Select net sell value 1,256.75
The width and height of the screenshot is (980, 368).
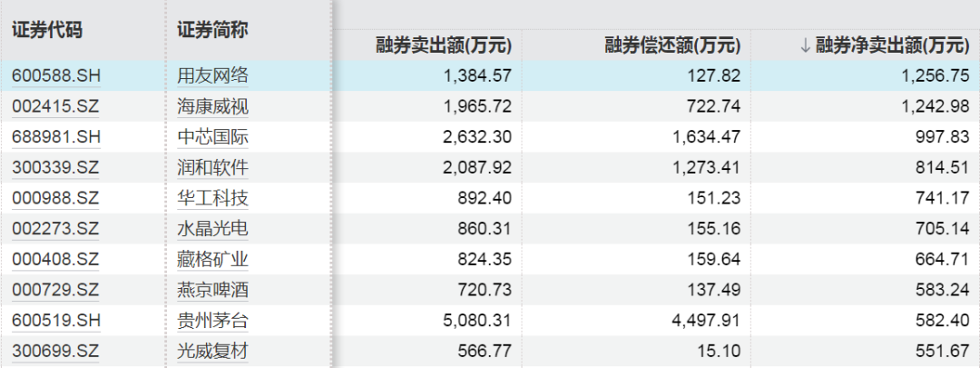pos(936,75)
